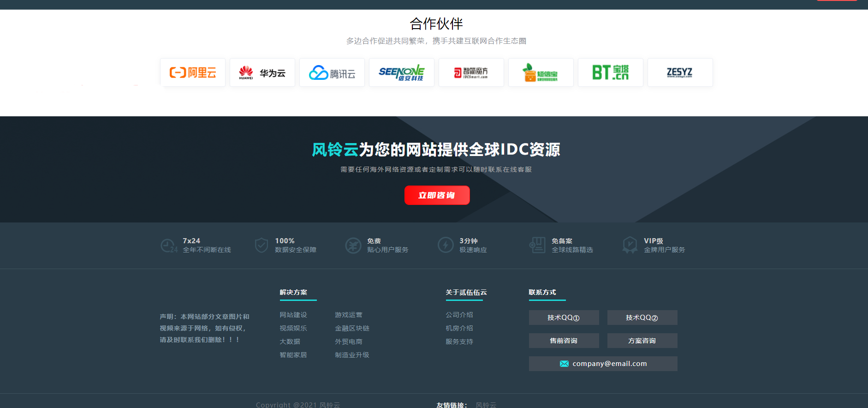Click the 解决方案 footer heading

click(293, 292)
